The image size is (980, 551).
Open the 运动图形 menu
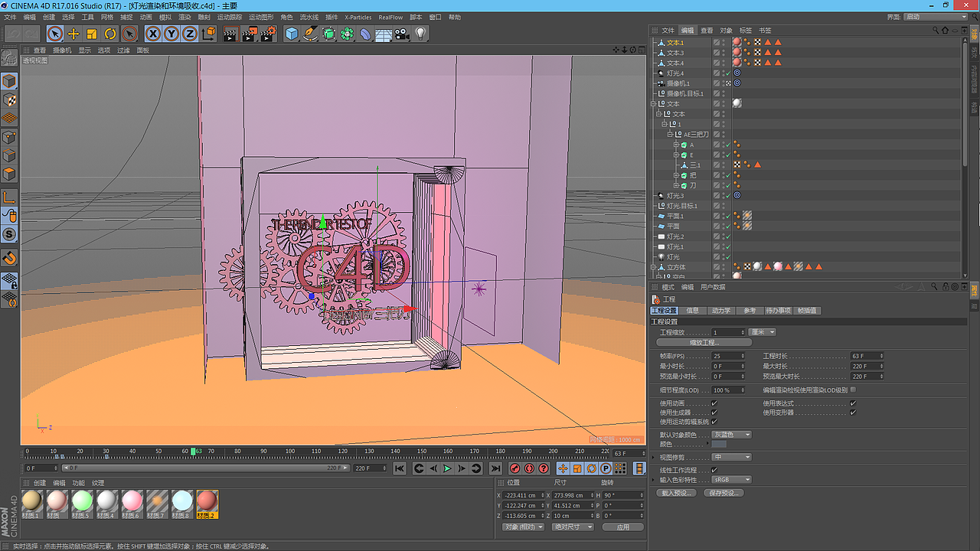(x=261, y=17)
